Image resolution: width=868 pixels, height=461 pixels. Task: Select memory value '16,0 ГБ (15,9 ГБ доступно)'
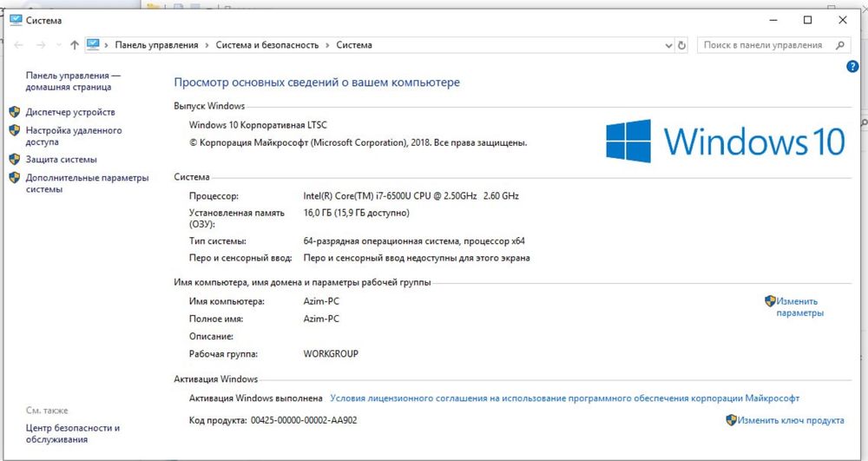[x=357, y=213]
